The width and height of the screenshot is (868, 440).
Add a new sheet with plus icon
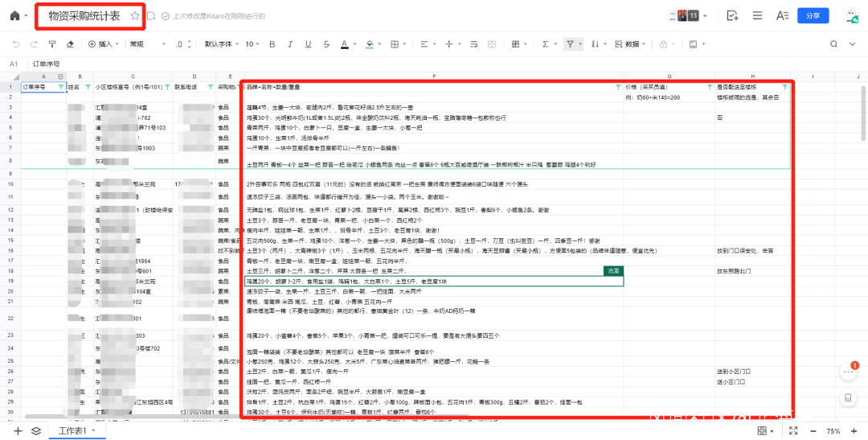tap(18, 430)
